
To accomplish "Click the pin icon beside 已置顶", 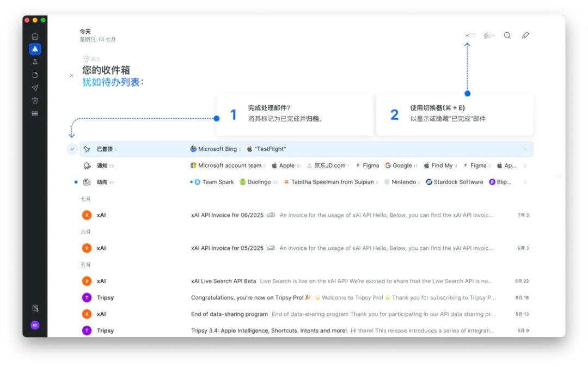I will coord(87,149).
